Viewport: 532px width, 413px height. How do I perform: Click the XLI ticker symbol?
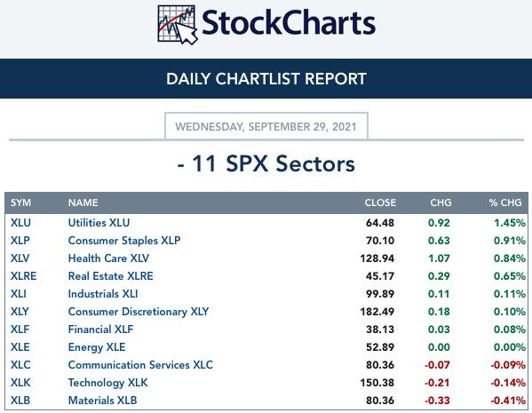point(19,294)
